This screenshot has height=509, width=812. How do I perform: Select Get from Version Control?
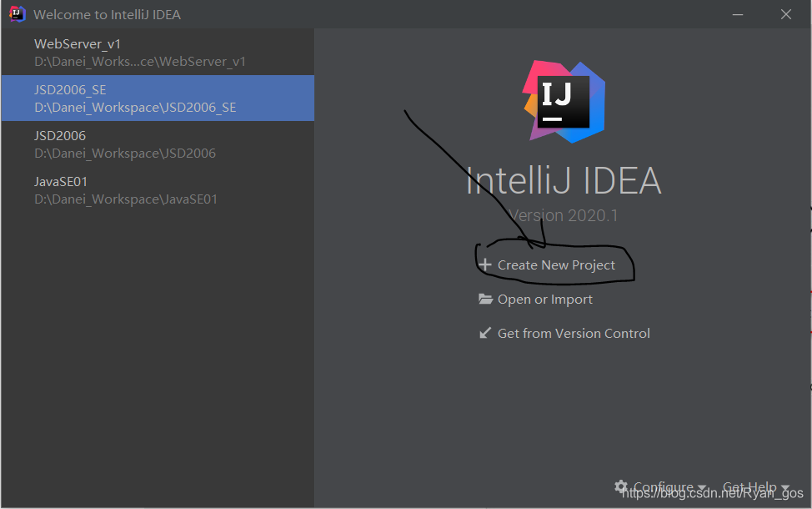574,333
